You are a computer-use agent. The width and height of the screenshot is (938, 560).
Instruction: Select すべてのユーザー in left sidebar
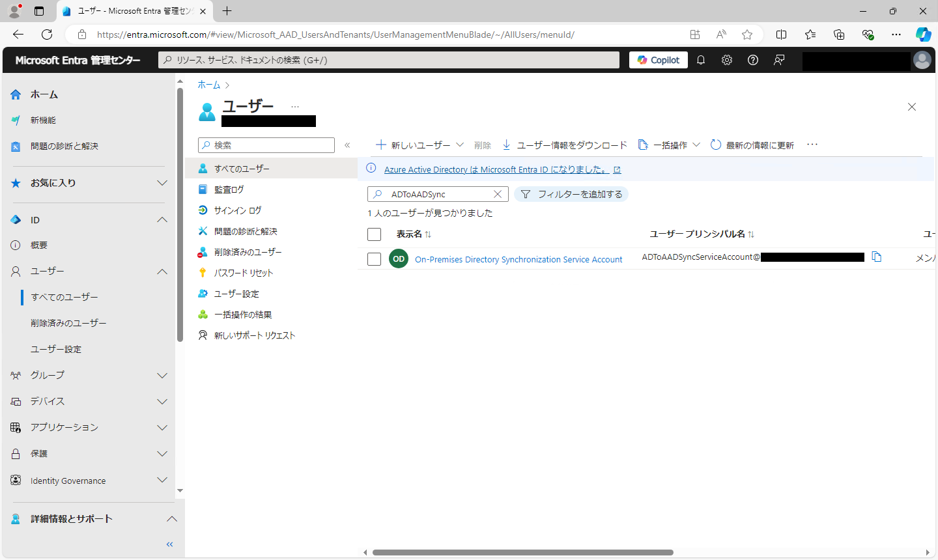tap(64, 297)
